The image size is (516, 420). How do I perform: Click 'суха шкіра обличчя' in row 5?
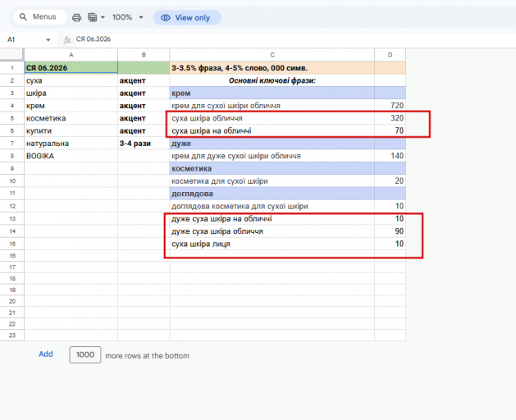[x=272, y=118]
